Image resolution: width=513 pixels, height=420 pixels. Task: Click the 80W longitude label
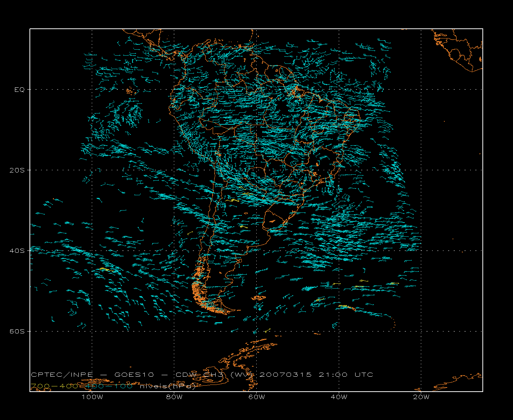[174, 397]
